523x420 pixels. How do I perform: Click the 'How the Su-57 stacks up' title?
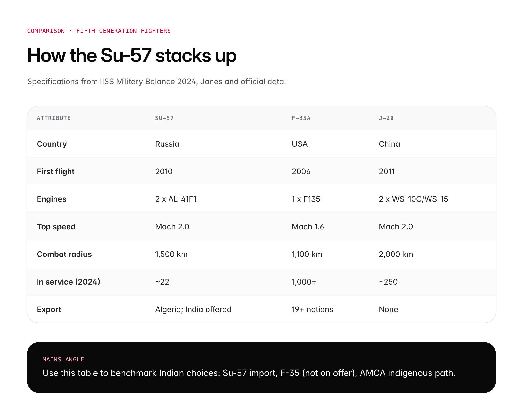point(132,55)
